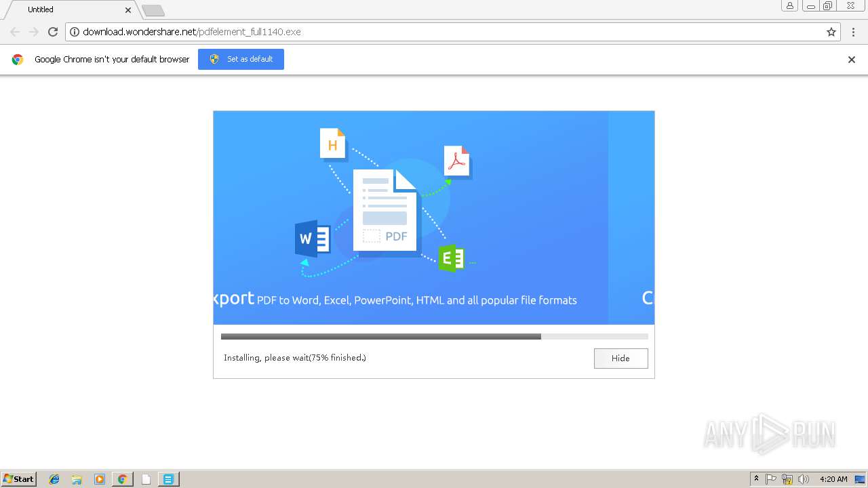
Task: Open the blank document taskbar item
Action: [145, 479]
